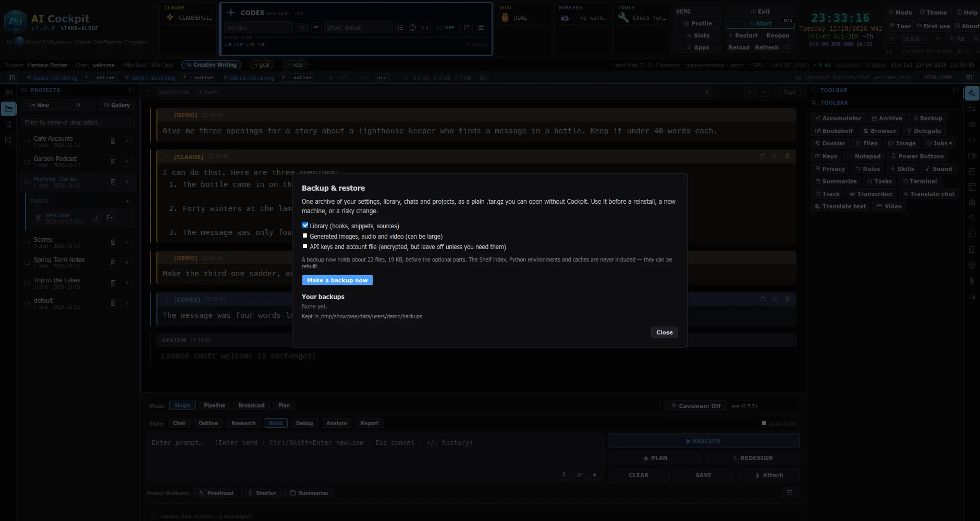The image size is (980, 521).
Task: Click the Filter by name or description field
Action: pos(78,122)
